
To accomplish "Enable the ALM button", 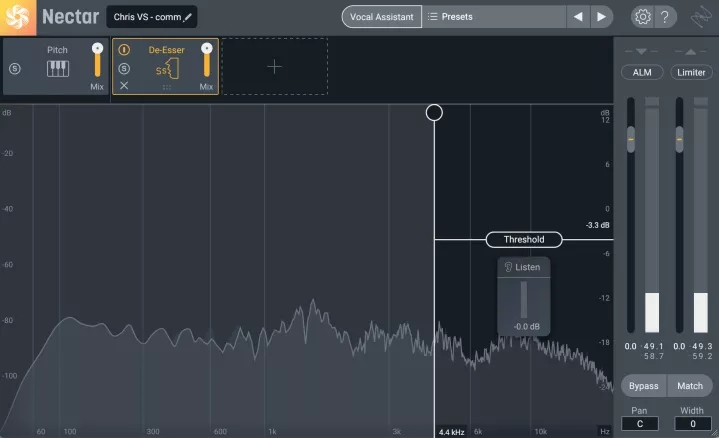I will click(x=640, y=72).
